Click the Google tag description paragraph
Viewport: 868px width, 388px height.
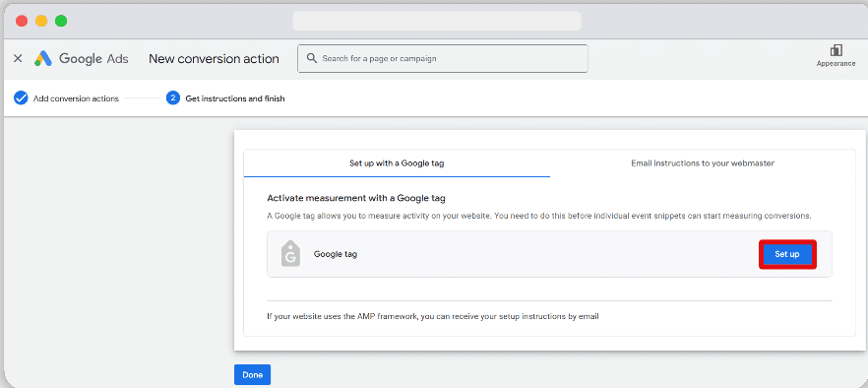539,216
